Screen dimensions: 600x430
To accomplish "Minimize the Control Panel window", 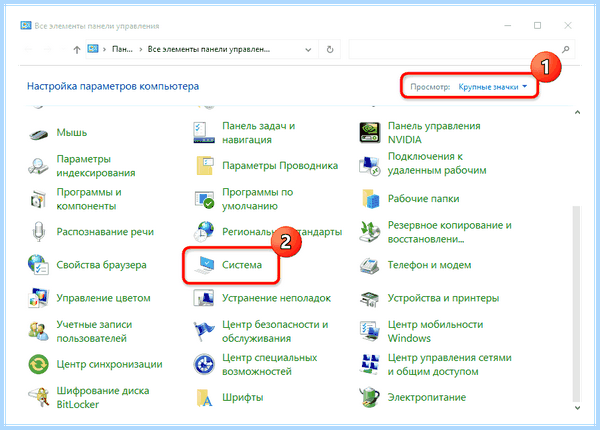I will [507, 26].
